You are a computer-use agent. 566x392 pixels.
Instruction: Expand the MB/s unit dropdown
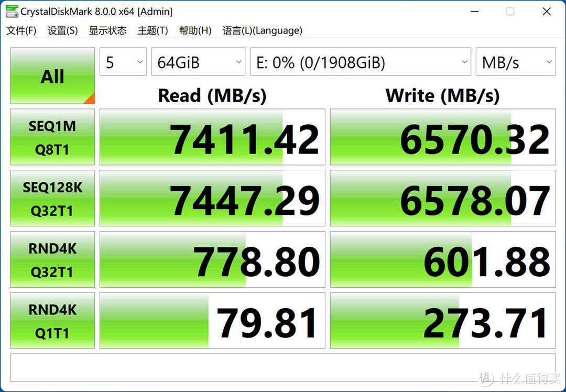(516, 62)
